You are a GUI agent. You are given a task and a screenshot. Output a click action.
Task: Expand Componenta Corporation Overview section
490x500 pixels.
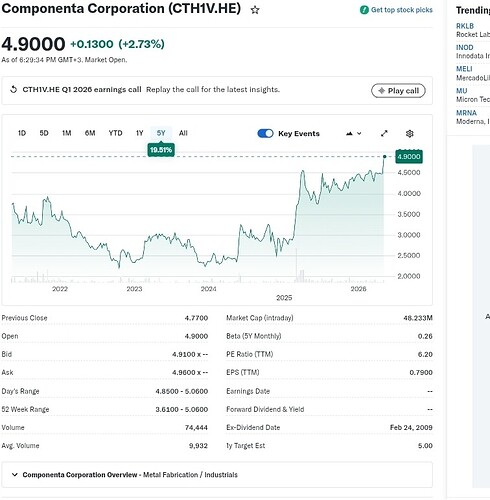[x=217, y=475]
